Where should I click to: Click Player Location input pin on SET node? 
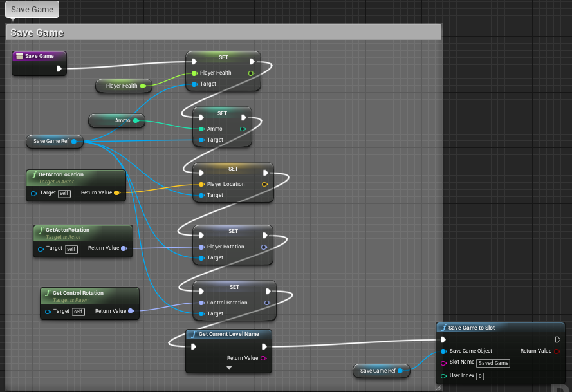tap(201, 184)
